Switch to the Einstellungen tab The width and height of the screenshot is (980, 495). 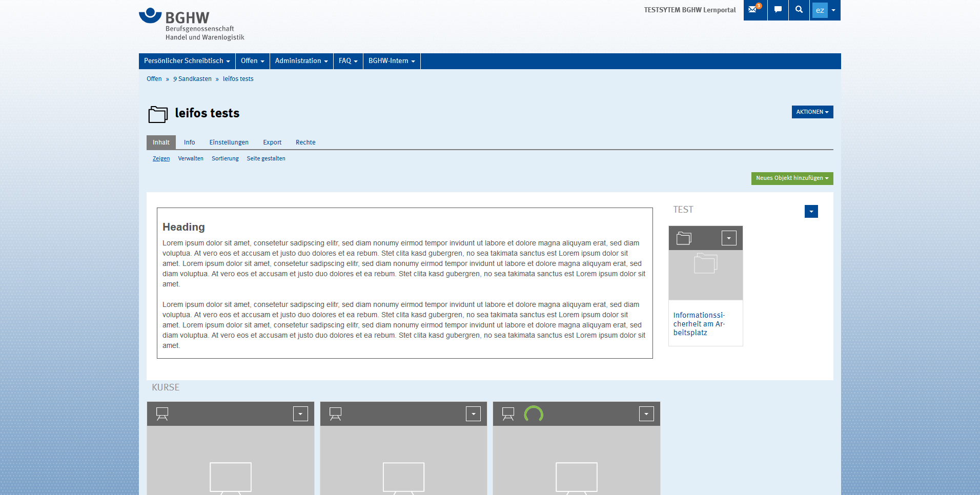pos(229,142)
